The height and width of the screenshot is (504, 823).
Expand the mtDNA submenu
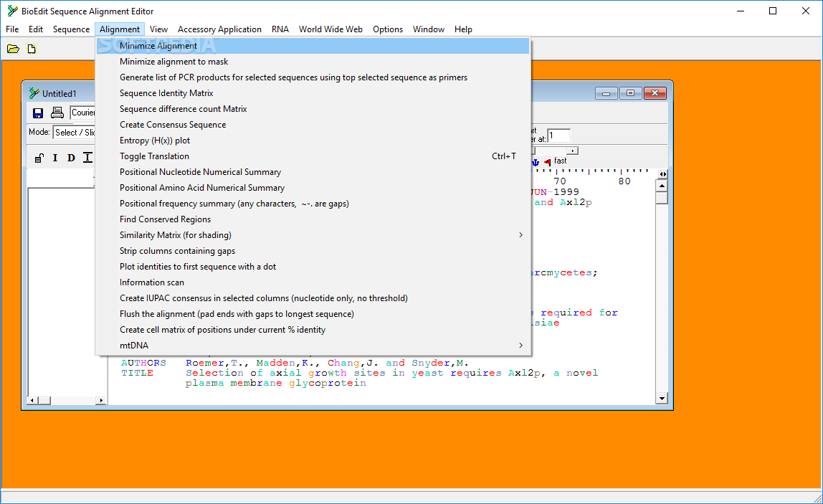(313, 346)
